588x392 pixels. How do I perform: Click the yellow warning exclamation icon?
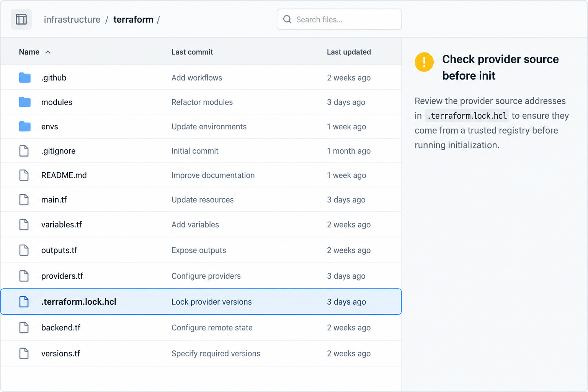(424, 62)
